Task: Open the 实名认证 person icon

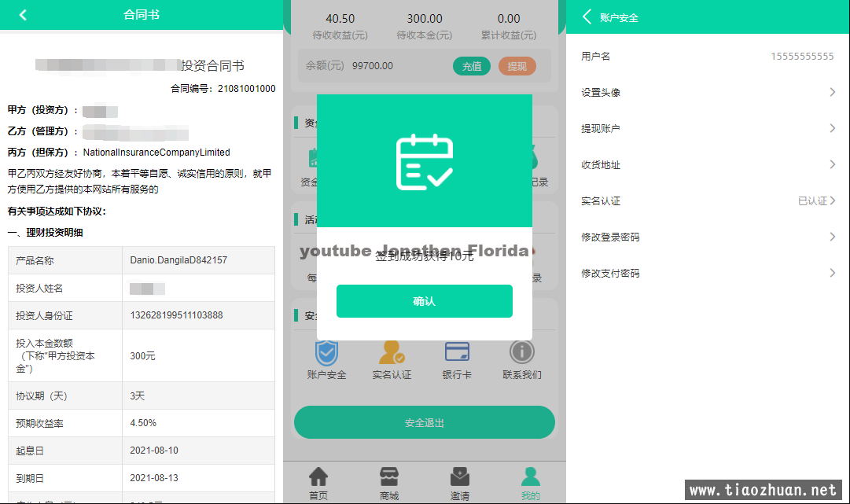Action: point(392,352)
